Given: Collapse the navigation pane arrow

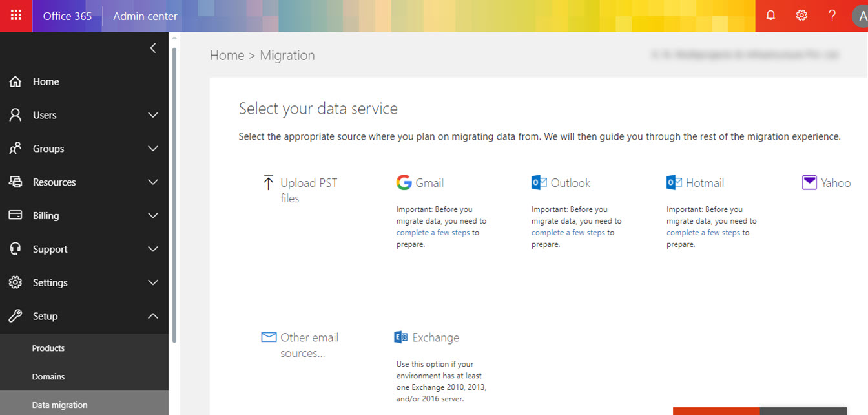Looking at the screenshot, I should [x=153, y=48].
